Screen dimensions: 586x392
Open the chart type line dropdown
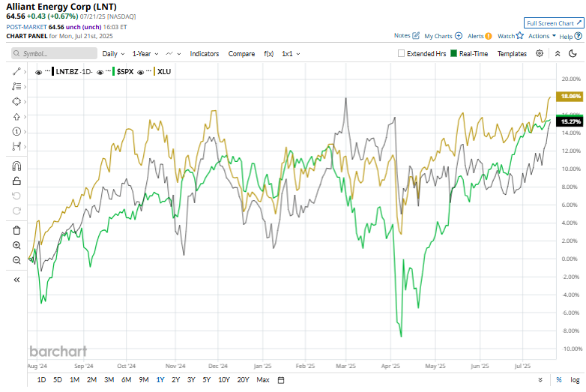click(173, 54)
